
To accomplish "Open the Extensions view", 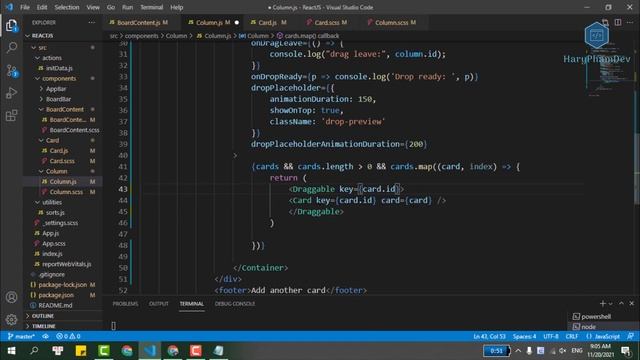I will (x=11, y=116).
